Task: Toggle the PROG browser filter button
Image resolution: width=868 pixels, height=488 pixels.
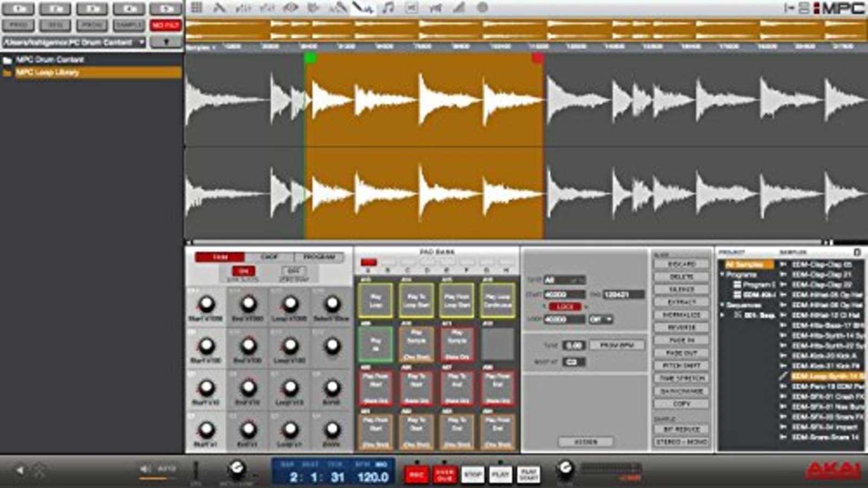Action: pos(92,26)
